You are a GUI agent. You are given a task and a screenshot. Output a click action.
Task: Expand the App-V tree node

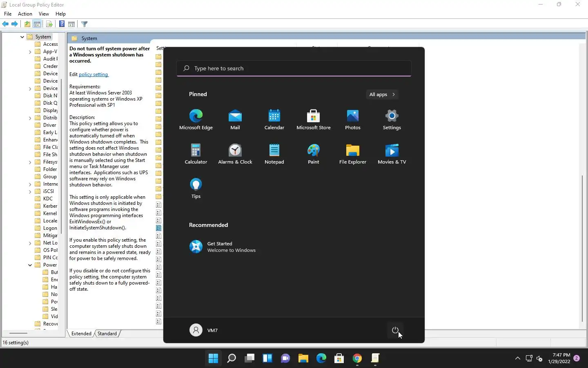click(x=30, y=52)
